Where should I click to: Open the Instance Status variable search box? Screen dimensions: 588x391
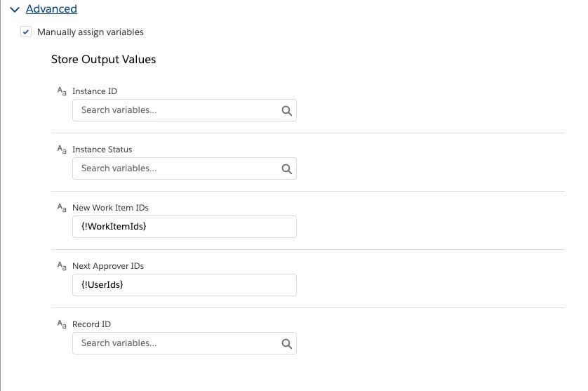tap(175, 168)
